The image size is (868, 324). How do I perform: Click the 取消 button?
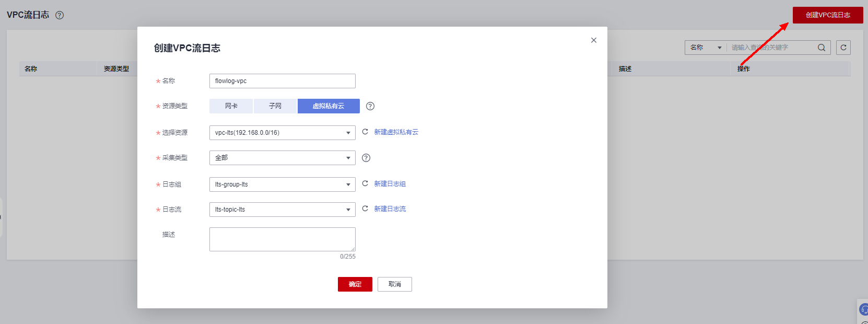[395, 284]
